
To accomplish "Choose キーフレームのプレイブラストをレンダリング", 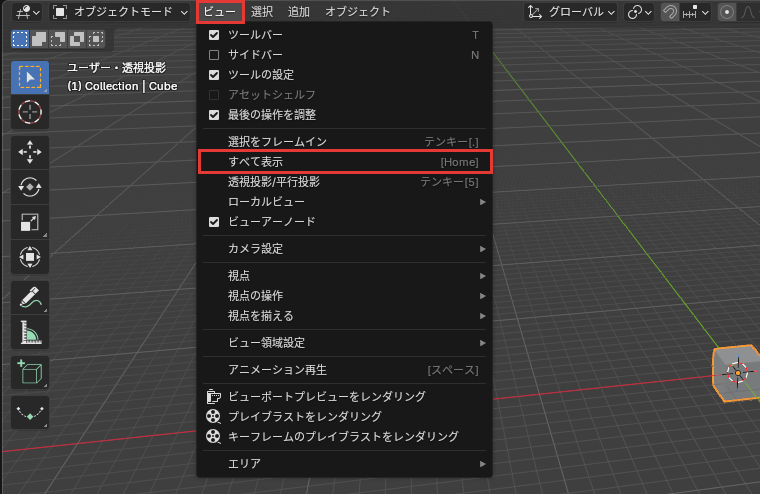I will pos(345,436).
